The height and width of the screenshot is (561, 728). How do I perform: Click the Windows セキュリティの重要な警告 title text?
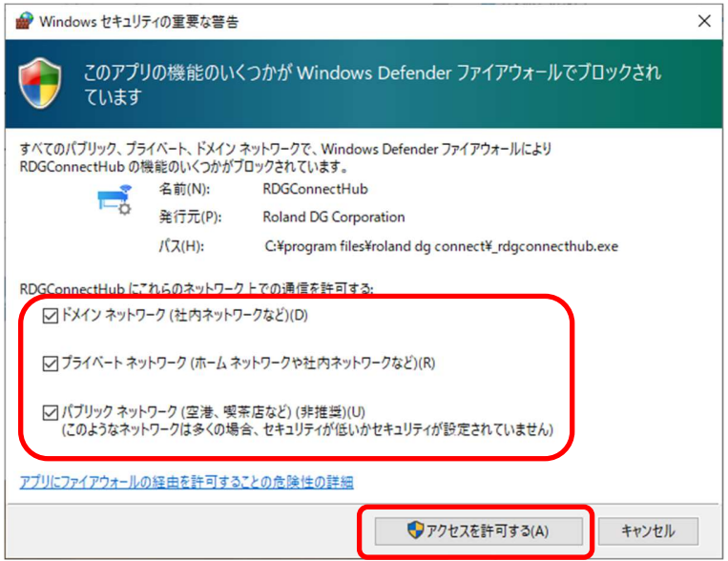click(x=138, y=21)
